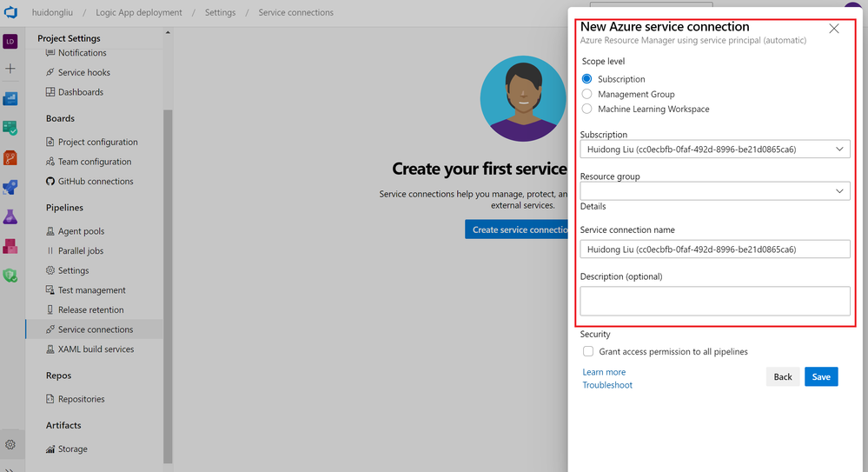
Task: Open Azure DevOps home logo
Action: pos(10,12)
